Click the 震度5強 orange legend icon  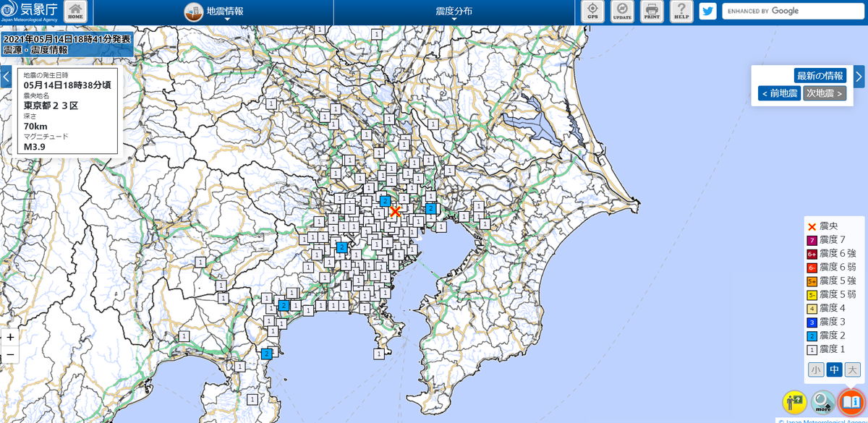(x=812, y=281)
